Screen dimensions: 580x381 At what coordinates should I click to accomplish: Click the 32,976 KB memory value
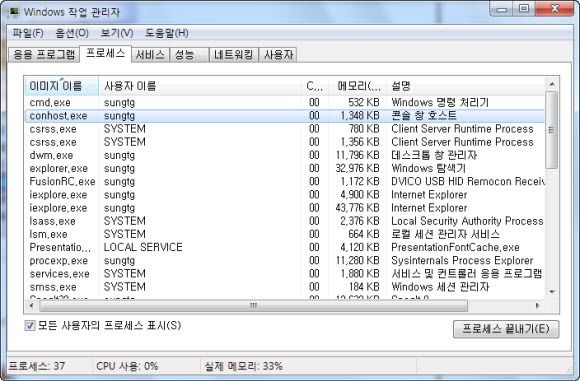(357, 168)
